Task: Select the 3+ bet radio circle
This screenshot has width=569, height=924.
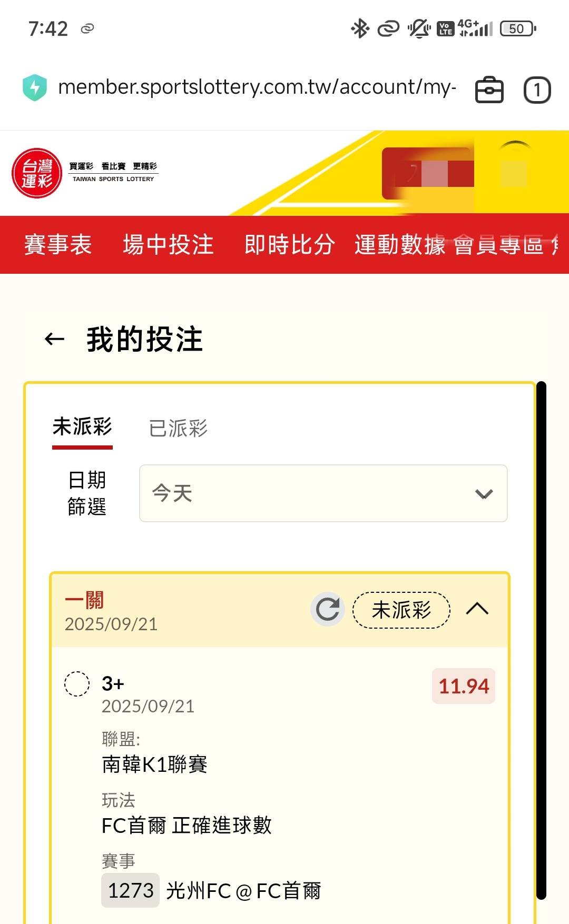Action: click(77, 684)
